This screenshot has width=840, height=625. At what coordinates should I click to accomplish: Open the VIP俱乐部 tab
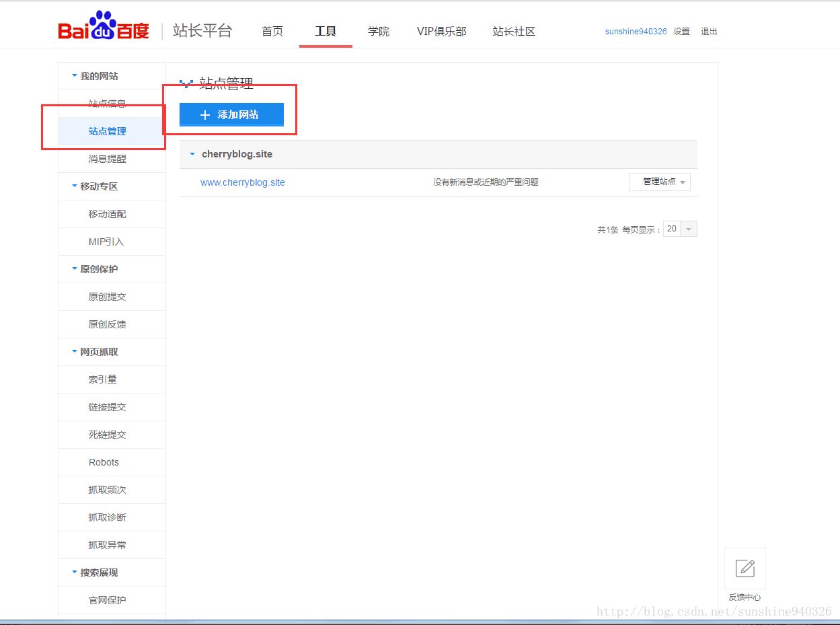point(442,32)
